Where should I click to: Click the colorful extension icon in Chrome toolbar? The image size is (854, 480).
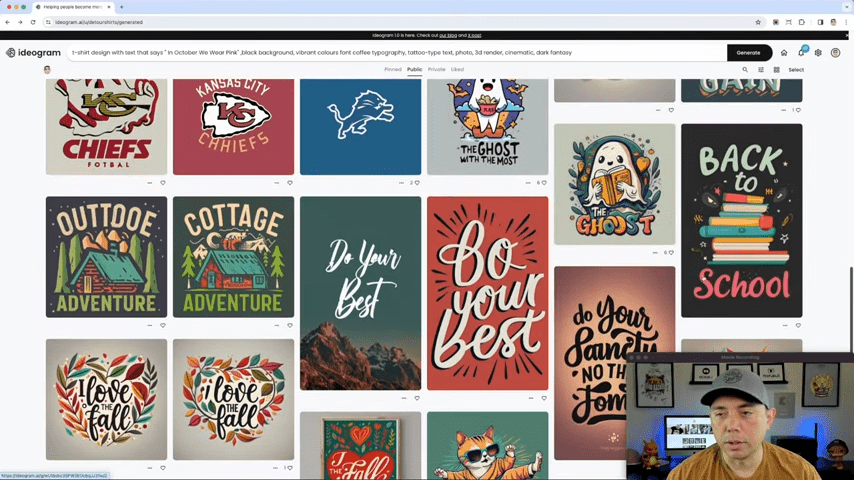pyautogui.click(x=776, y=22)
